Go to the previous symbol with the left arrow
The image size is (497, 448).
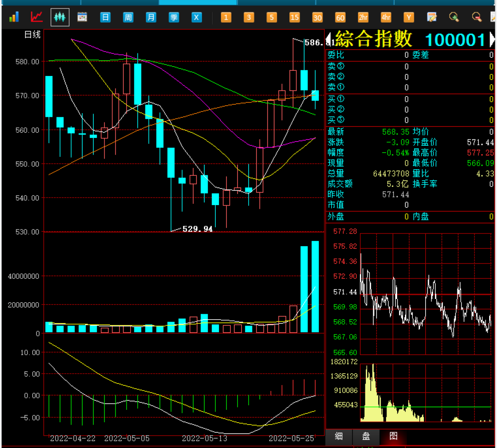[329, 40]
